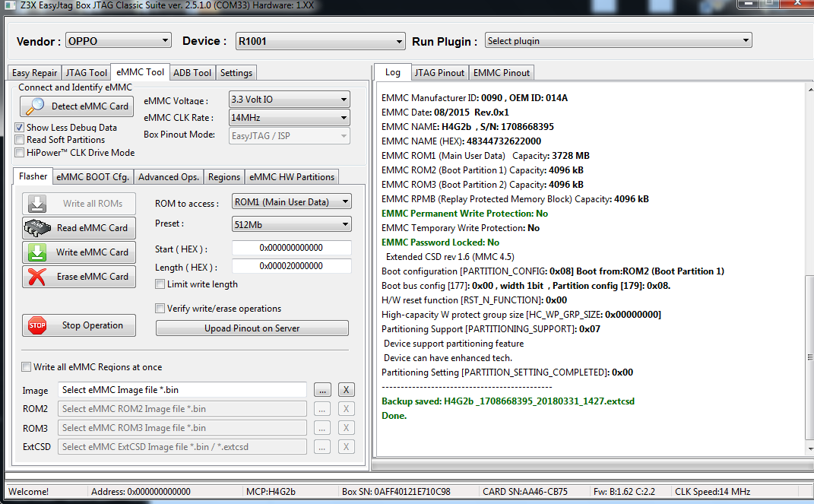The height and width of the screenshot is (504, 814).
Task: Open the eMMC Voltage dropdown
Action: (x=289, y=99)
